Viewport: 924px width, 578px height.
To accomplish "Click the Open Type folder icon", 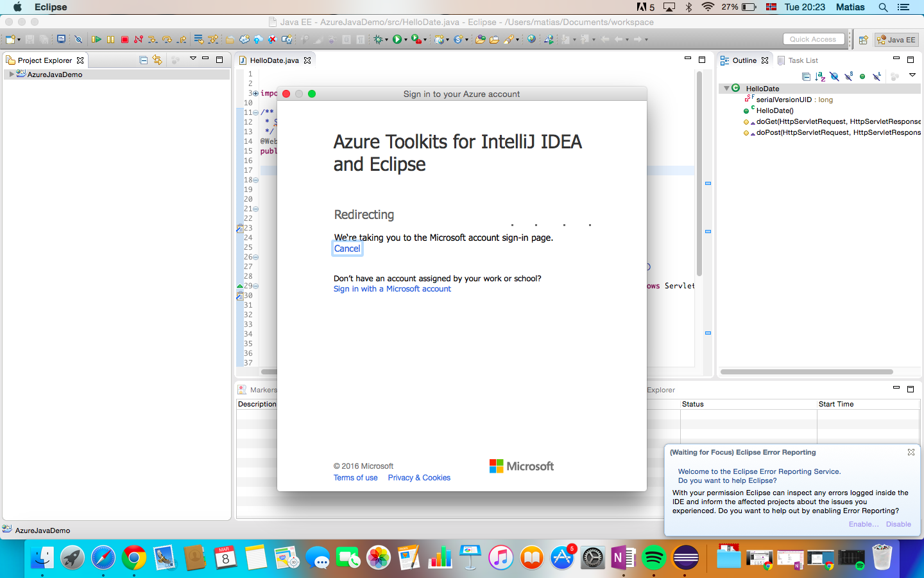I will 480,39.
